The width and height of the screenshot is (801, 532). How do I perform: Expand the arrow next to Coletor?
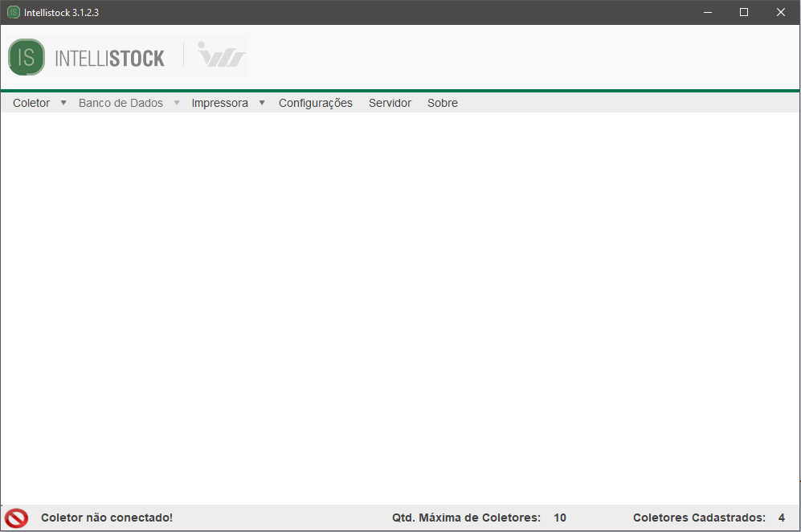[x=63, y=103]
